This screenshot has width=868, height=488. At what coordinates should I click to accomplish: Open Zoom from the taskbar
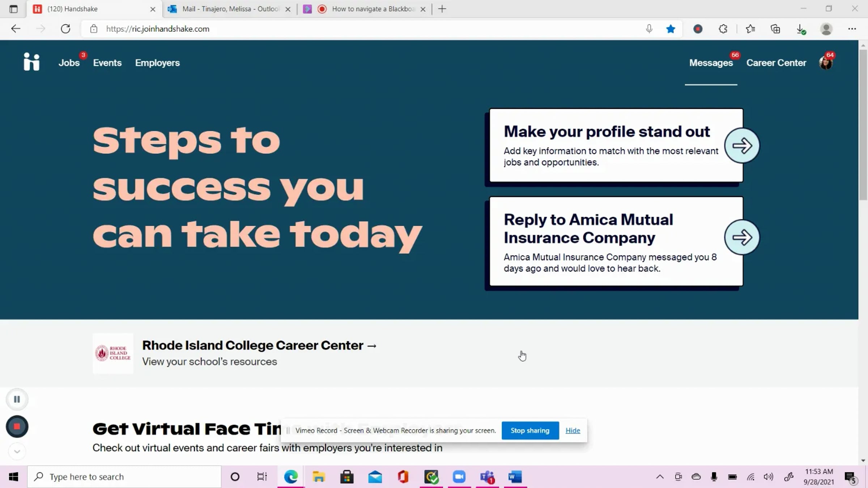pyautogui.click(x=459, y=477)
